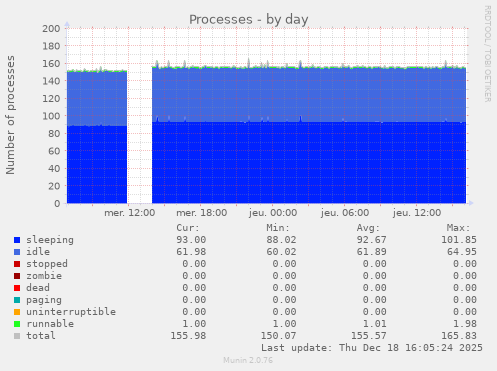The image size is (497, 371).
Task: Click the 'mer. 18:00' x-axis label
Action: point(202,213)
